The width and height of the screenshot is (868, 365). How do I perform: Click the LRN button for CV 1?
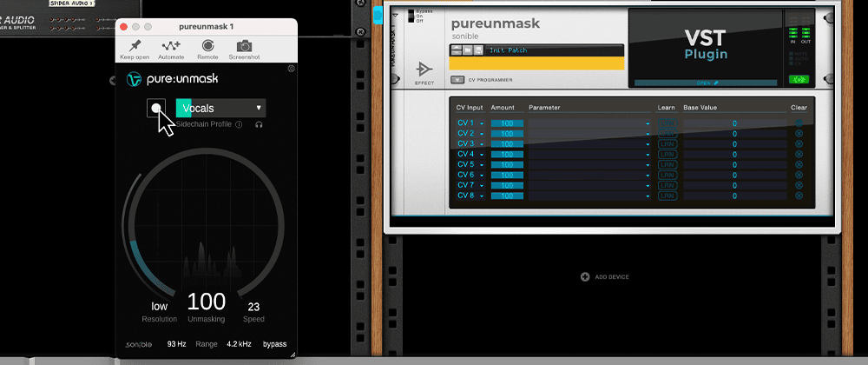pyautogui.click(x=667, y=123)
